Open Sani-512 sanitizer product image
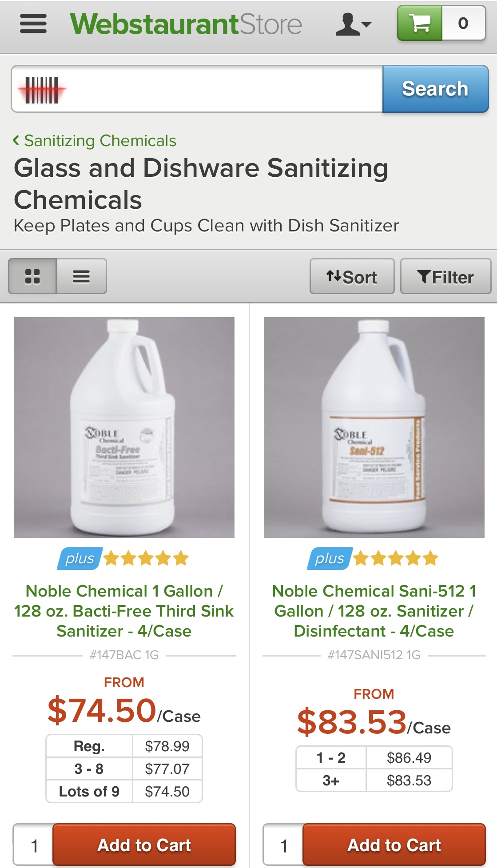The image size is (497, 868). (x=374, y=427)
